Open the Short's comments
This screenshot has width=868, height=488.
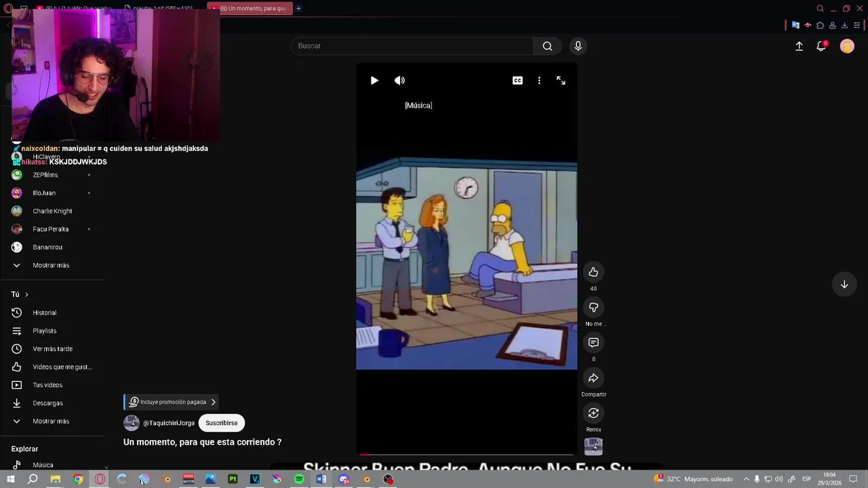(593, 342)
